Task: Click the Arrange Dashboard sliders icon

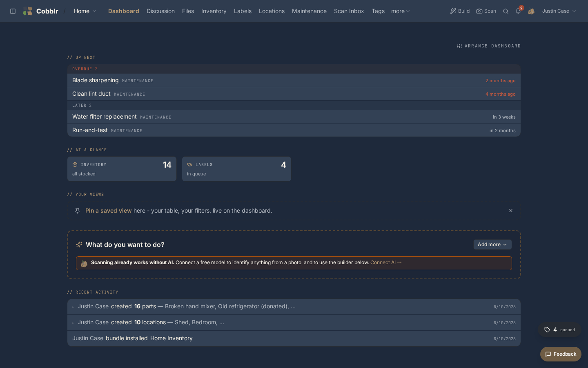Action: tap(459, 46)
